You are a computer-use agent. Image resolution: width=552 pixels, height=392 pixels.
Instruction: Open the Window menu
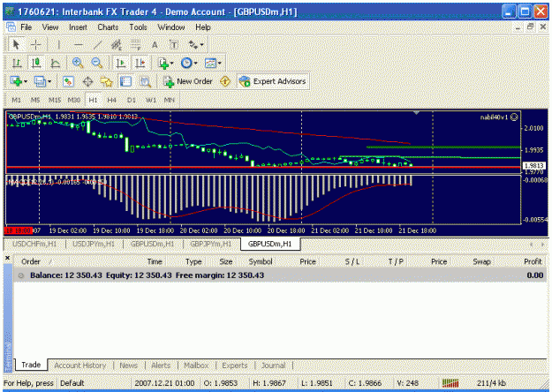coord(171,27)
